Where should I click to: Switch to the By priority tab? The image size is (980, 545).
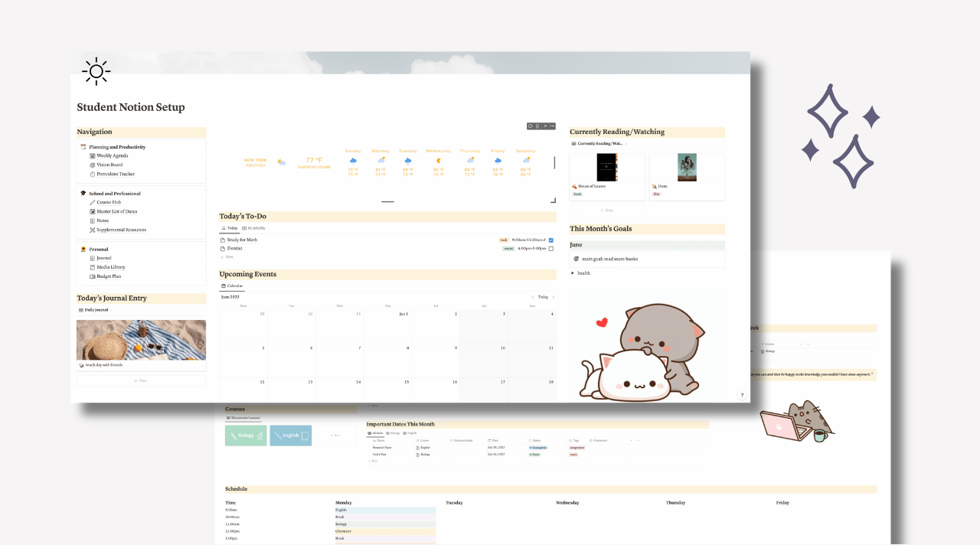point(253,228)
